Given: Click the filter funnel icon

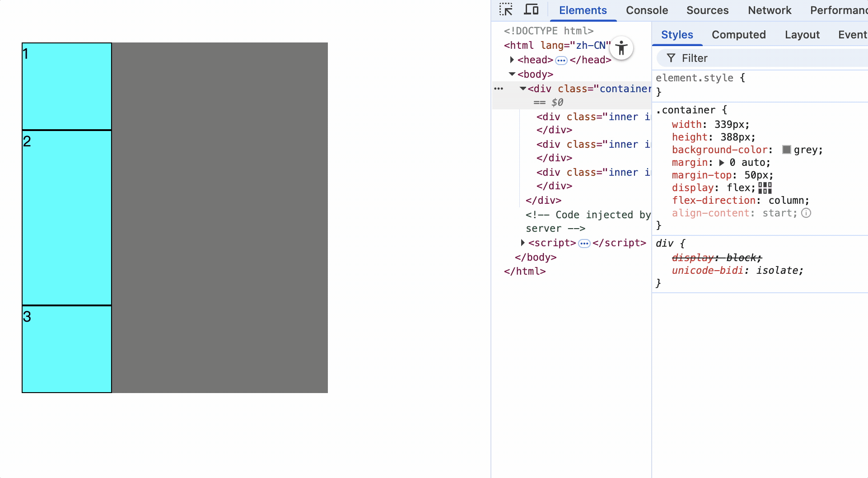Looking at the screenshot, I should 671,58.
